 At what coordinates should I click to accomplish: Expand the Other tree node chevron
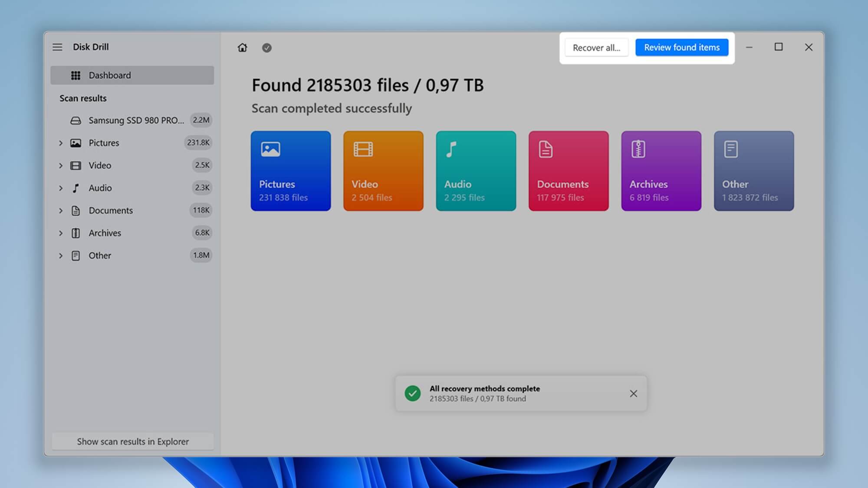pos(61,255)
